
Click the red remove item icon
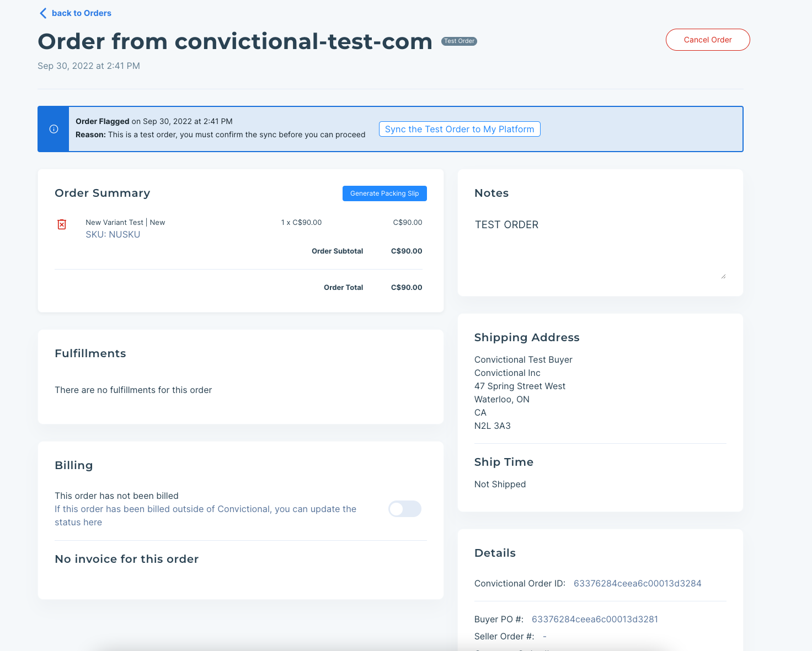click(x=62, y=224)
